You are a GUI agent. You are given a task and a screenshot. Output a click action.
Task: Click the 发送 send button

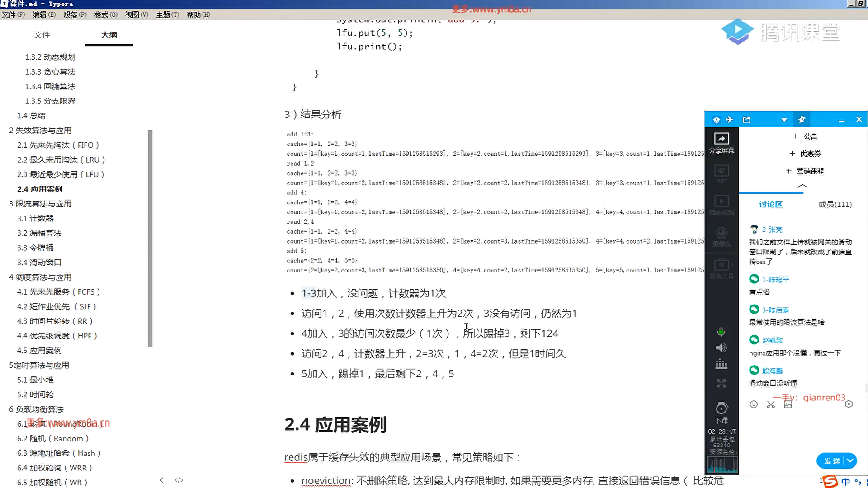tap(831, 460)
